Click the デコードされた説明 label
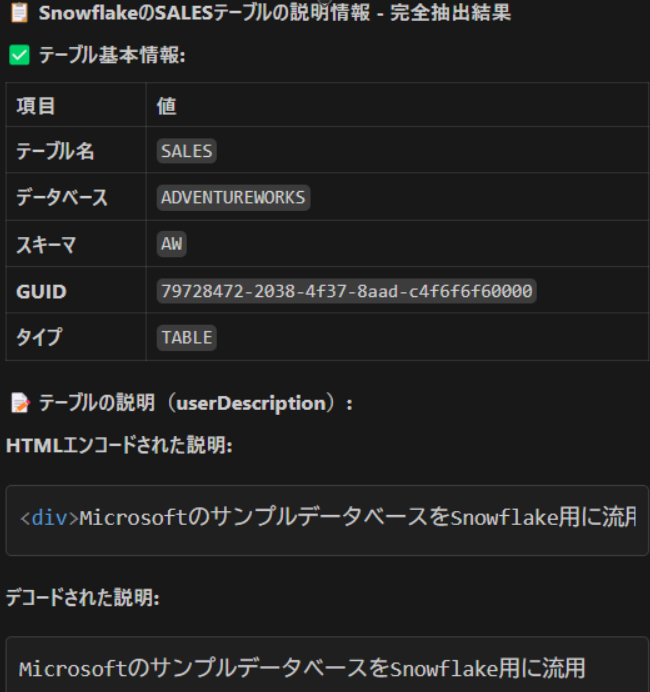650x692 pixels. 83,598
